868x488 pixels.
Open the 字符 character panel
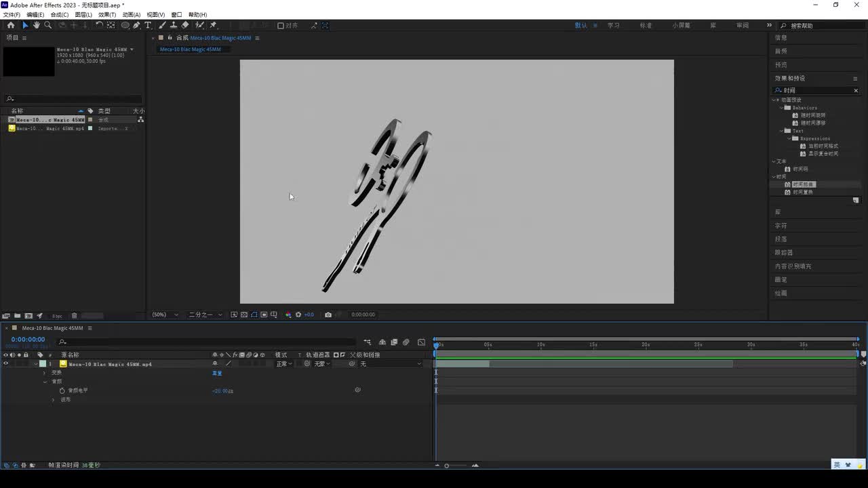(x=781, y=226)
